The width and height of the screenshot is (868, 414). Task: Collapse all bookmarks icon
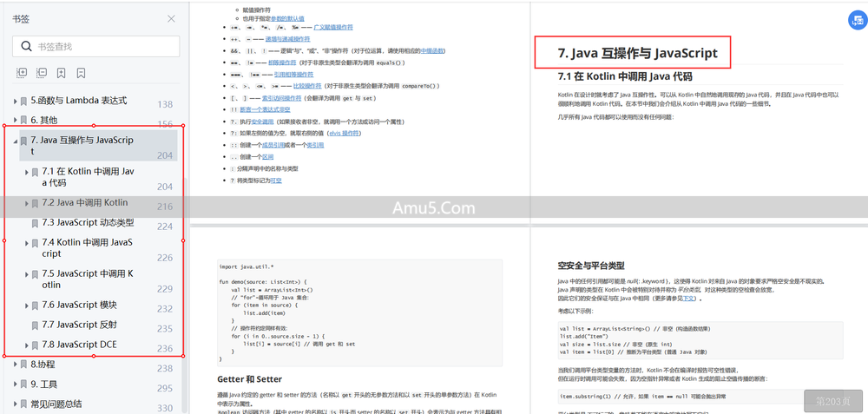[42, 73]
